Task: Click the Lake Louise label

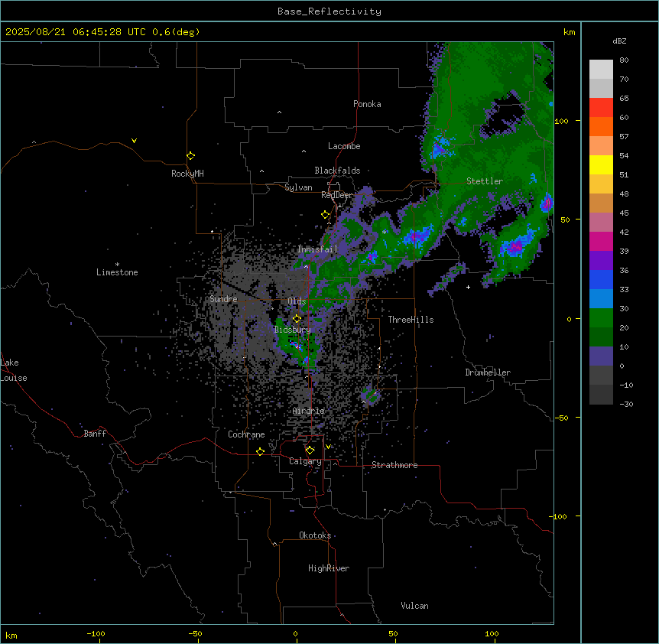Action: 12,370
